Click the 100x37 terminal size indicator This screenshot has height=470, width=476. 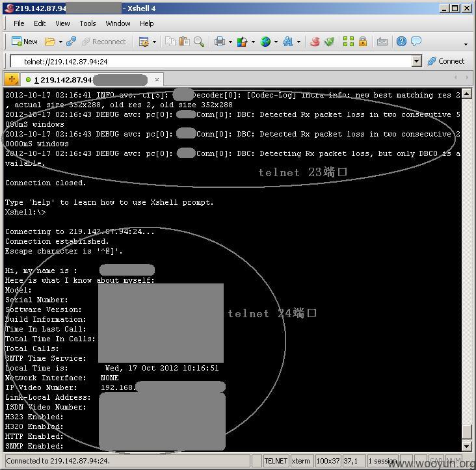pyautogui.click(x=328, y=461)
